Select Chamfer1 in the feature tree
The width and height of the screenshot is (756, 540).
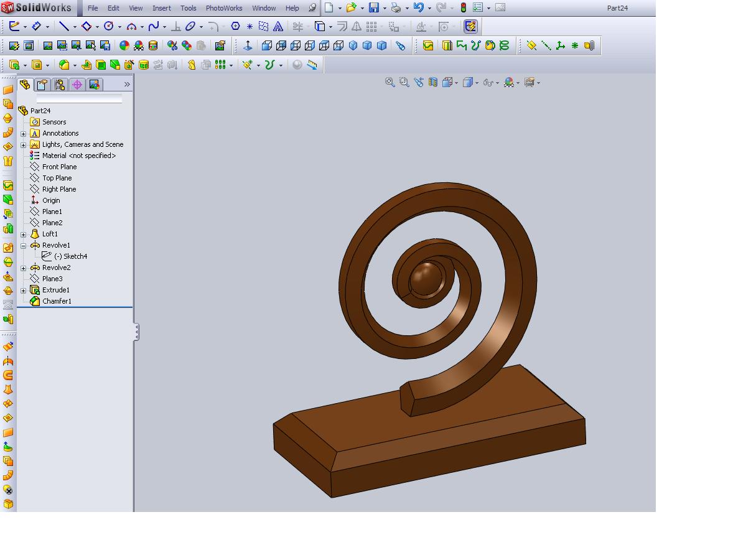coord(57,301)
